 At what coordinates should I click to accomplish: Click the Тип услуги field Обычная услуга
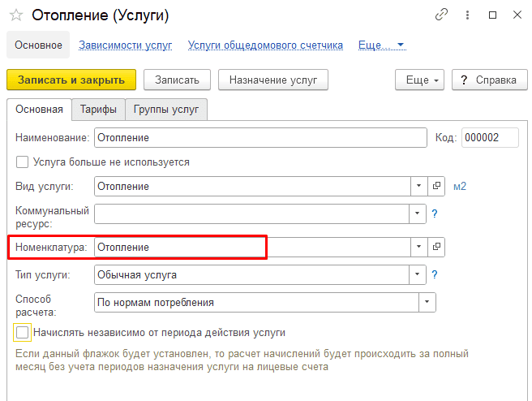coord(251,274)
